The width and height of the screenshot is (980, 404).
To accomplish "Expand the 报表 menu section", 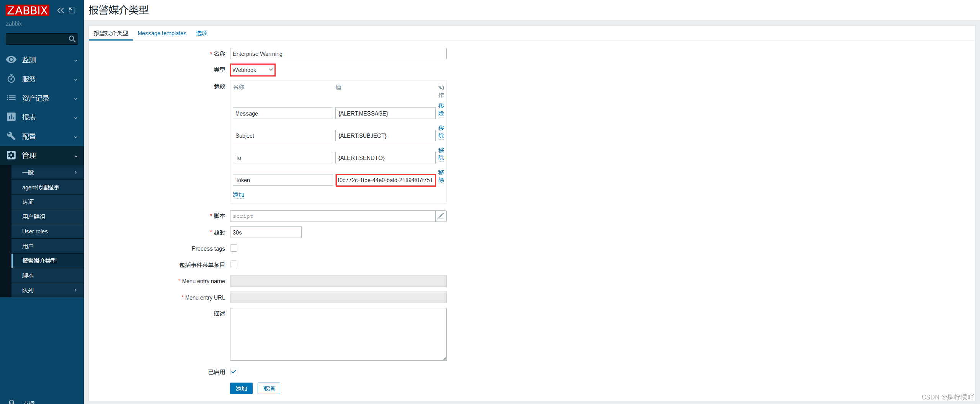I will pos(42,117).
